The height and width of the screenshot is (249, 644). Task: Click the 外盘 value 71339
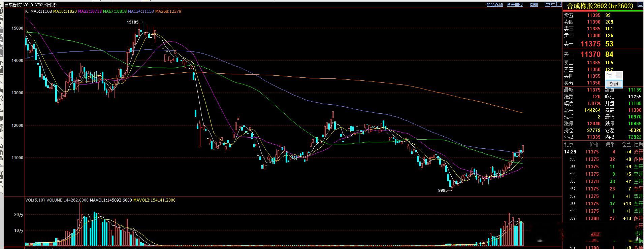click(x=594, y=137)
